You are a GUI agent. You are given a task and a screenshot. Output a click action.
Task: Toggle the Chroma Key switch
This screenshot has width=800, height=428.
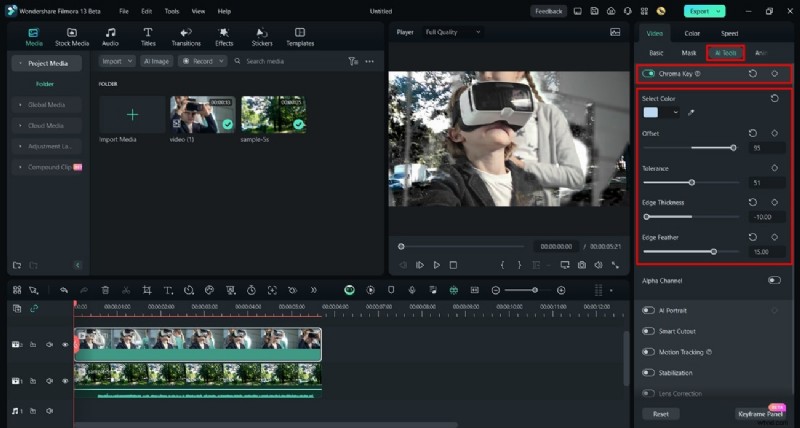pyautogui.click(x=648, y=73)
